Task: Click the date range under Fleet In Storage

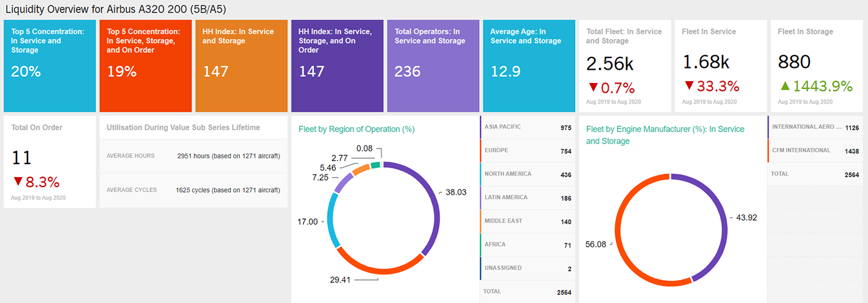Action: coord(805,102)
